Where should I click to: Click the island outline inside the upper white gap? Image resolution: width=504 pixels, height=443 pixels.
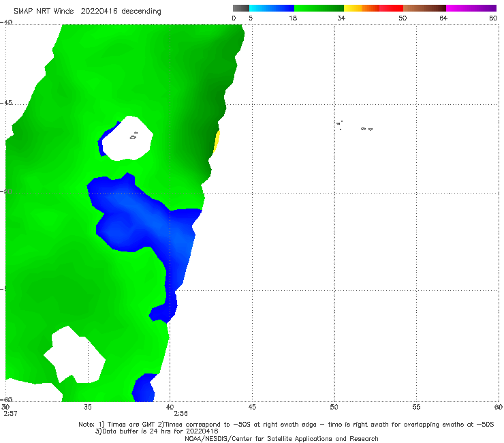coord(133,136)
